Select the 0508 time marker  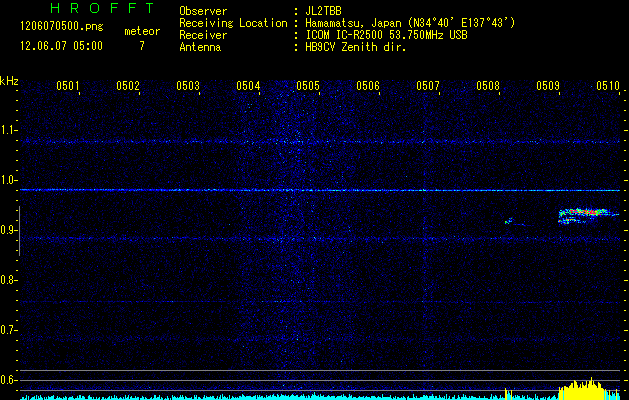(488, 86)
